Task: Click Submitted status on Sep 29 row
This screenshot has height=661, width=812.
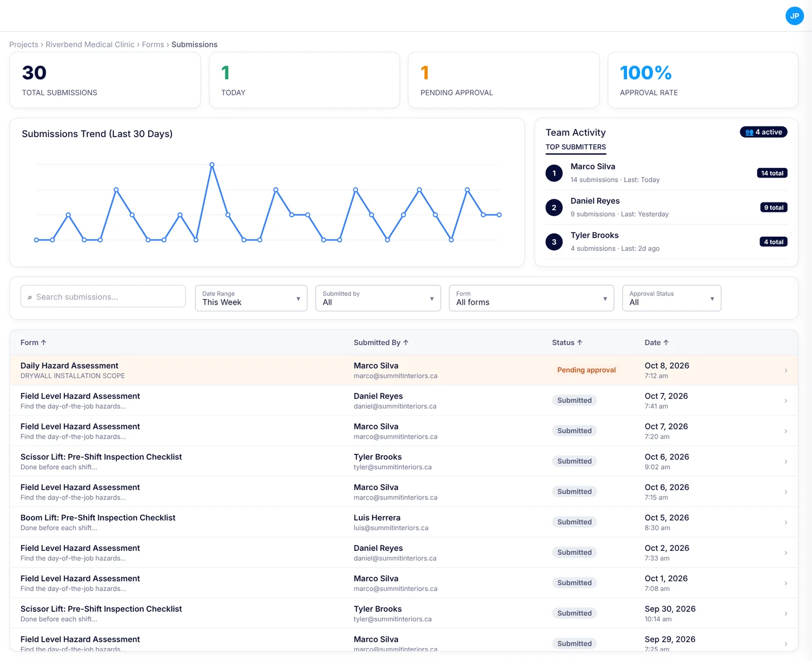Action: [574, 644]
